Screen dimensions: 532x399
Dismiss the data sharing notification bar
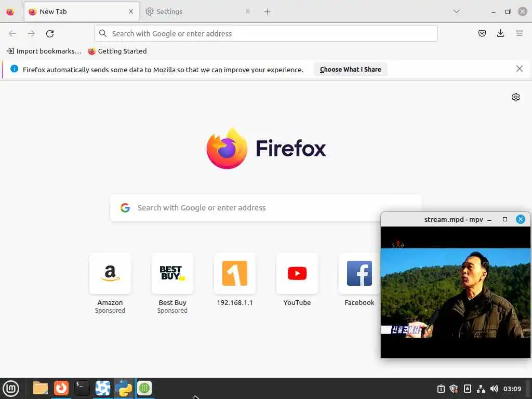[x=519, y=69]
